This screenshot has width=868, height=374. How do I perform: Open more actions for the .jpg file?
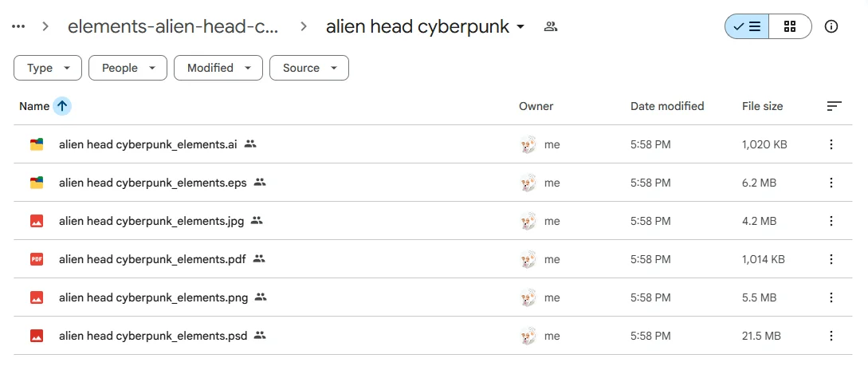831,221
